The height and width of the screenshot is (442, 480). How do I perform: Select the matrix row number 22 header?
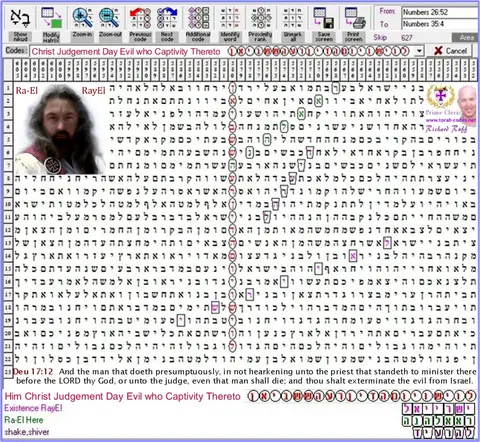[8, 359]
